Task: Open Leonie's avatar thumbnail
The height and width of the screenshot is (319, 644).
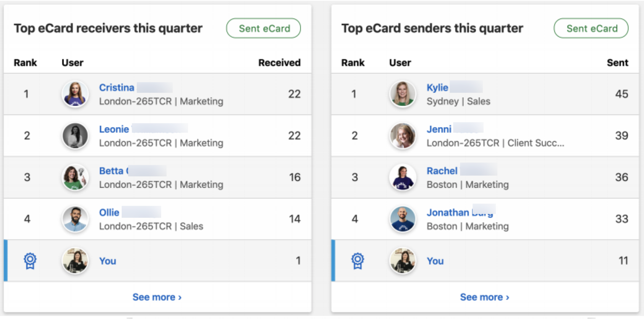Action: [x=76, y=136]
